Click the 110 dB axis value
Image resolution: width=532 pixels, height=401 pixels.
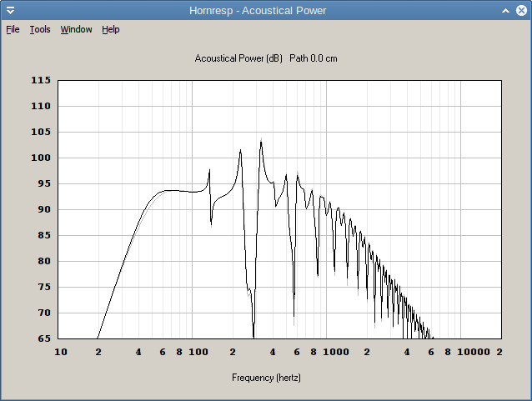41,106
